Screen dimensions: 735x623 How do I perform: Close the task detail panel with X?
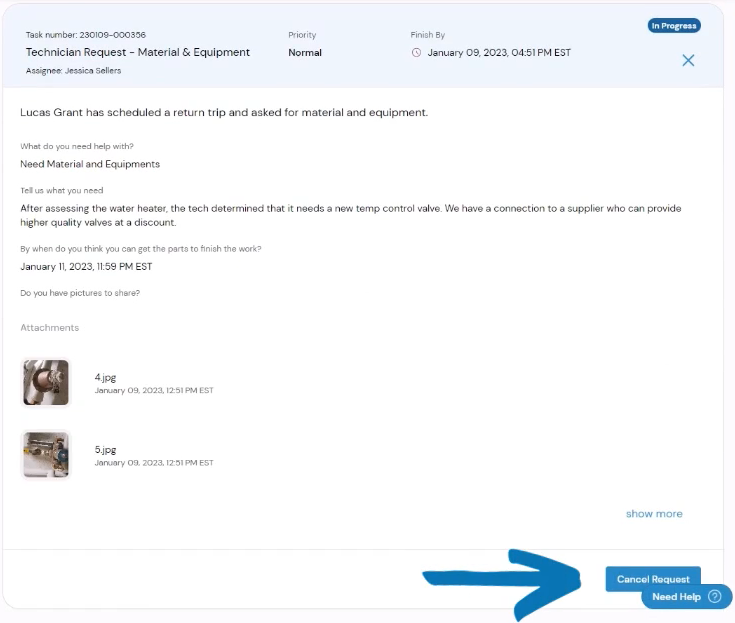688,60
